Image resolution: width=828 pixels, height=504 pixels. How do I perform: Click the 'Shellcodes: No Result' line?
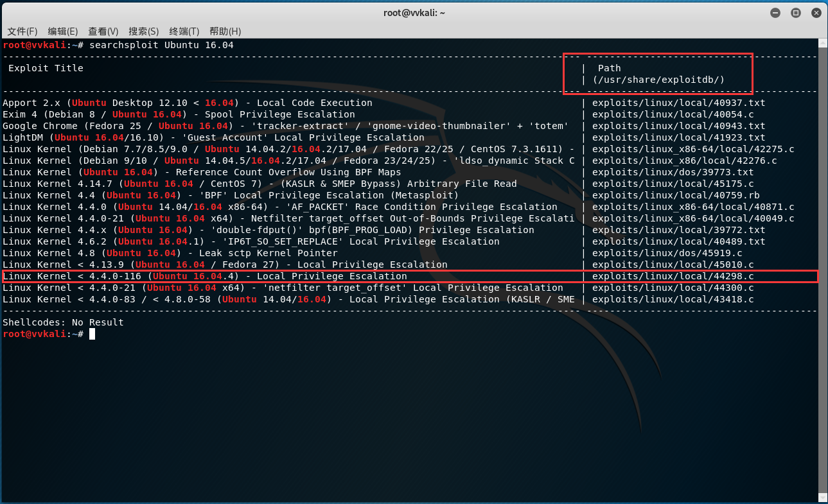[x=63, y=322]
